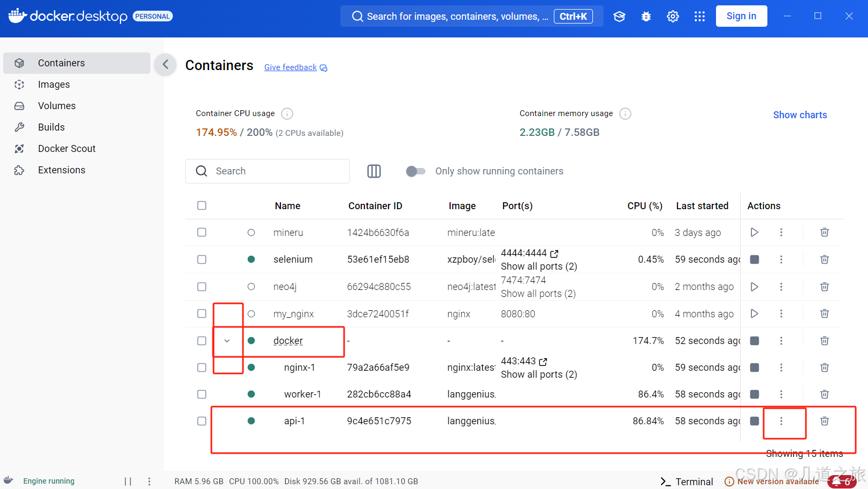Open engine options menu in status bar
This screenshot has width=868, height=489.
click(149, 482)
